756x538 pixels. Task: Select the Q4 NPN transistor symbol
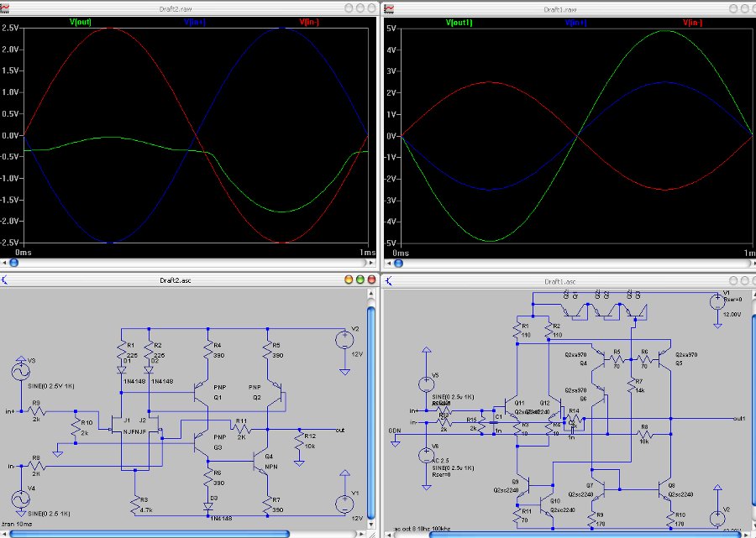(x=261, y=462)
